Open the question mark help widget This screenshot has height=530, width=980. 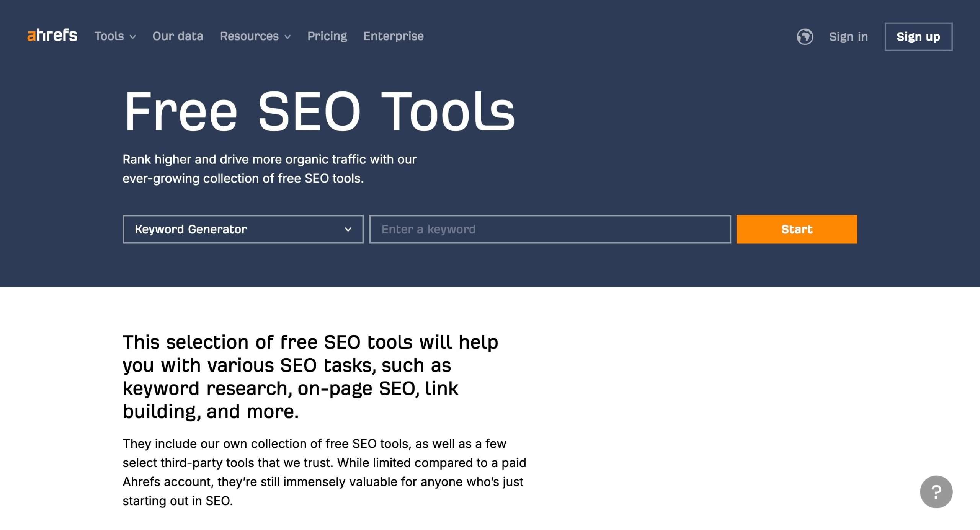936,492
